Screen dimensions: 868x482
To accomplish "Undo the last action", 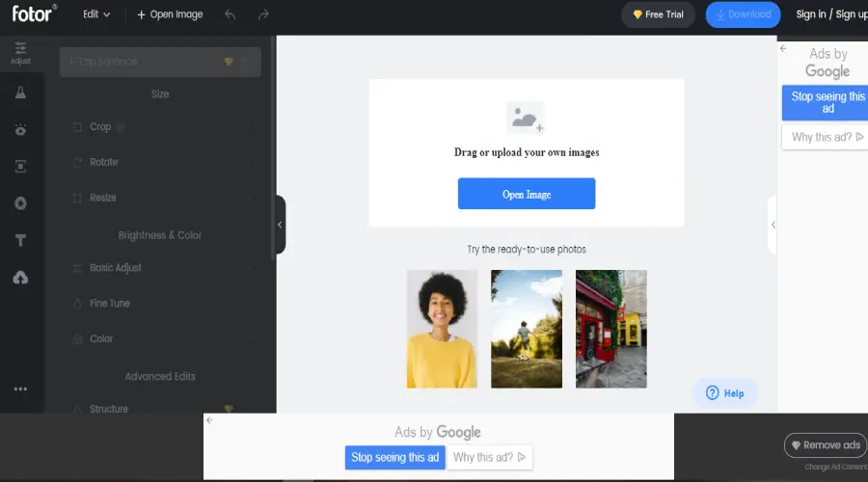I will point(231,14).
